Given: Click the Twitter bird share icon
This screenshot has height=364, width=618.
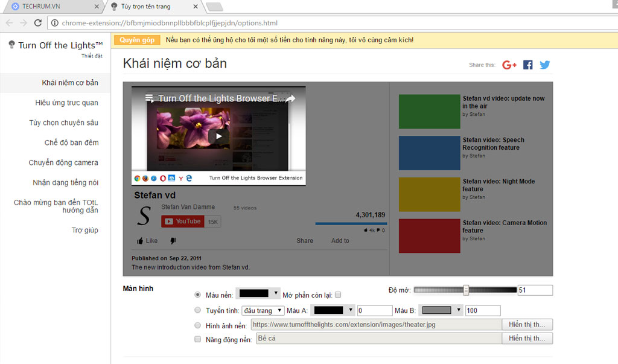Looking at the screenshot, I should [545, 65].
